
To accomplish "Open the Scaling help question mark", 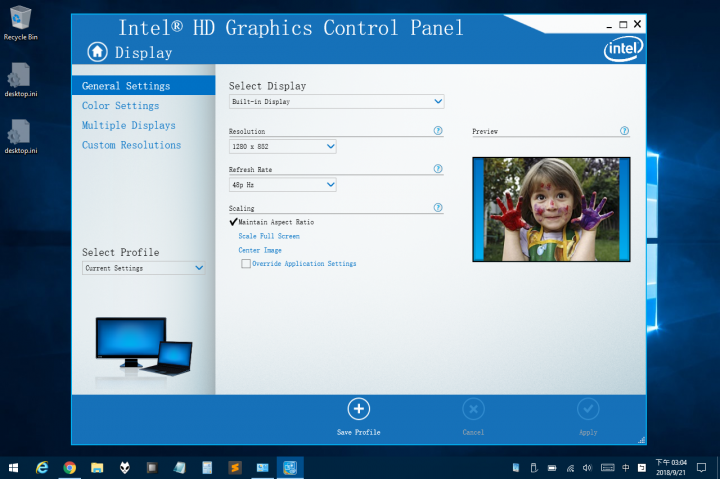I will pos(438,207).
